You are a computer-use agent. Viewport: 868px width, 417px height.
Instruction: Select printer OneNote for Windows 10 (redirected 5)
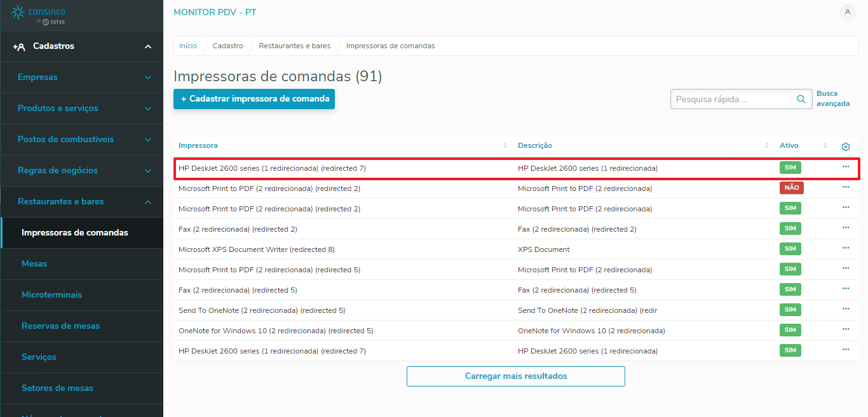click(x=276, y=331)
